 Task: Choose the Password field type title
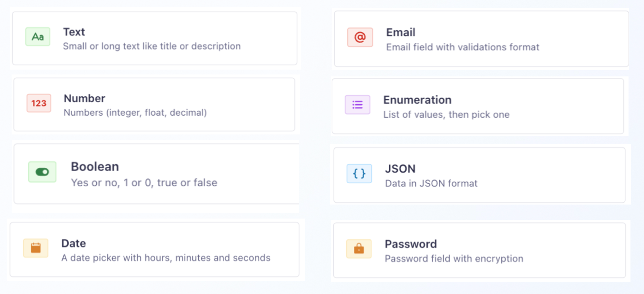pyautogui.click(x=410, y=244)
